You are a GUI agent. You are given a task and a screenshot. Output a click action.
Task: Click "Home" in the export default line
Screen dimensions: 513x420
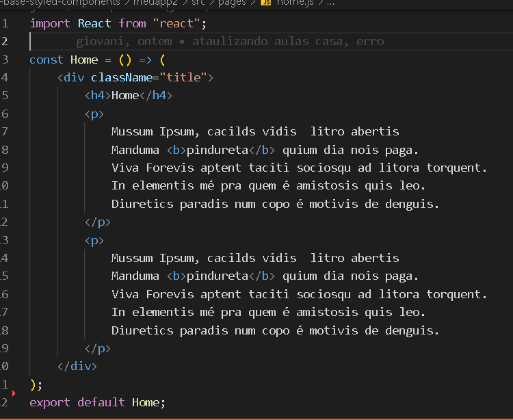pyautogui.click(x=146, y=402)
